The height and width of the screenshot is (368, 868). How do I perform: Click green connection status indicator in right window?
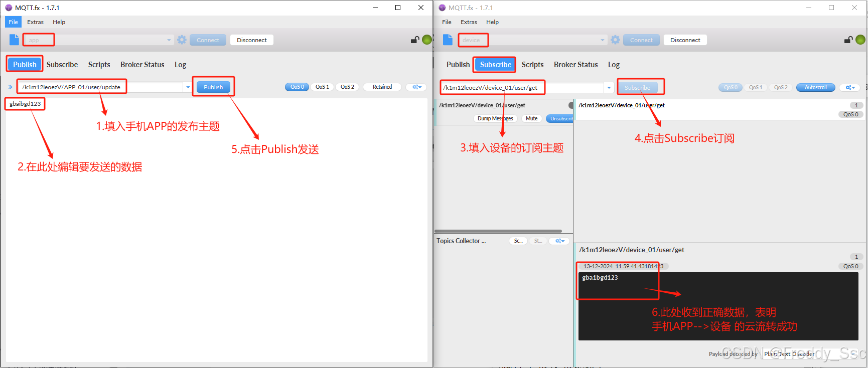(x=860, y=40)
